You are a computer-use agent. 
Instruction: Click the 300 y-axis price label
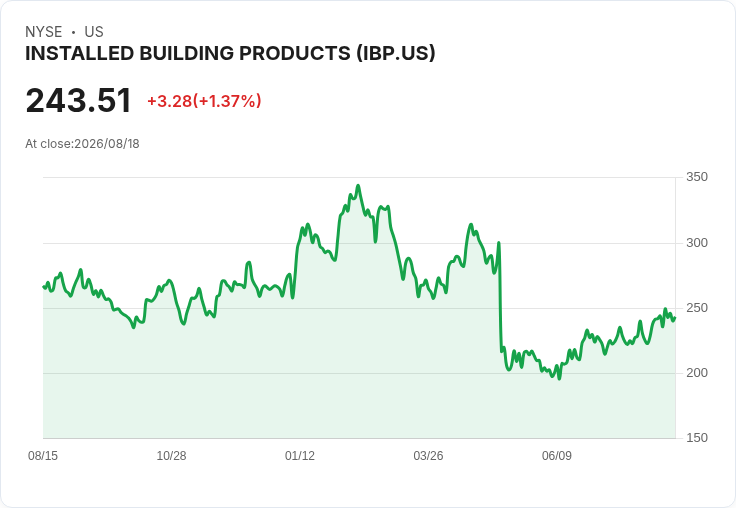(x=697, y=243)
